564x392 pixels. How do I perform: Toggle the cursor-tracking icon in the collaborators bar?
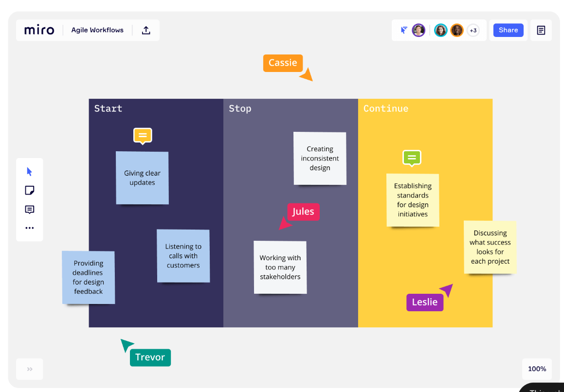point(404,30)
